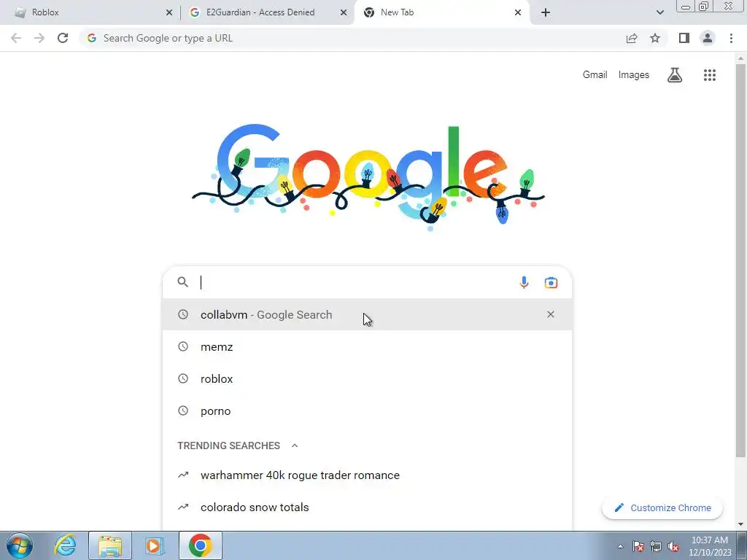
Task: Choose trending search colorado snow totals
Action: pos(367,507)
